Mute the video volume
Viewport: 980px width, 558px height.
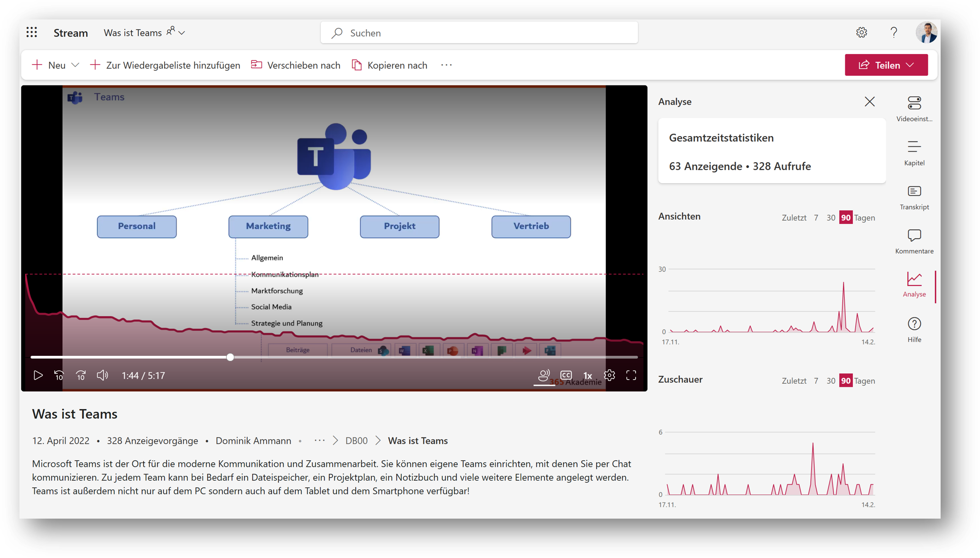click(102, 375)
